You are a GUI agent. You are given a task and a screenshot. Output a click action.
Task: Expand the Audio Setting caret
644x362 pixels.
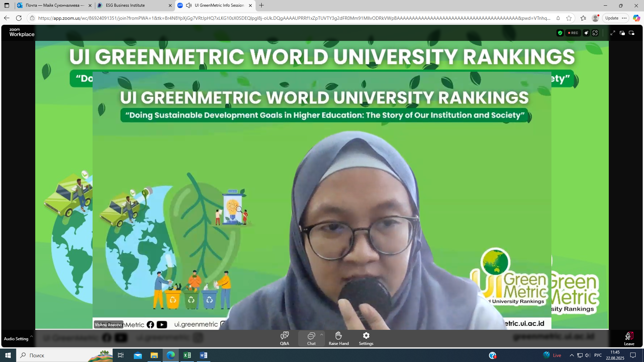tap(32, 336)
